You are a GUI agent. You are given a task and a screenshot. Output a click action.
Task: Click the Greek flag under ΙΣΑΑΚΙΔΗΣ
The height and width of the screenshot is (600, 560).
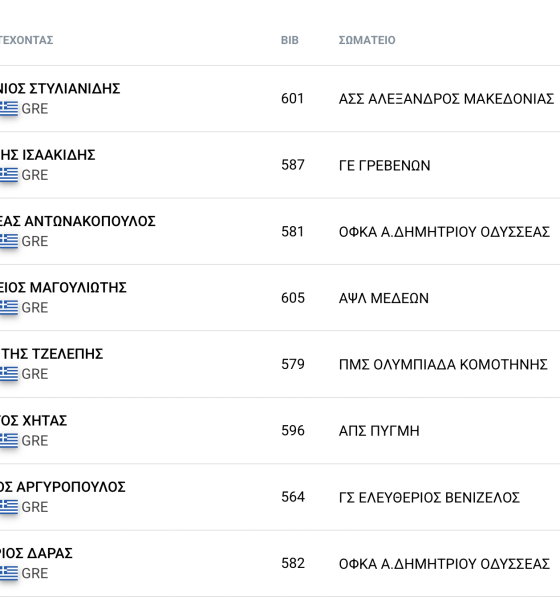[9, 175]
